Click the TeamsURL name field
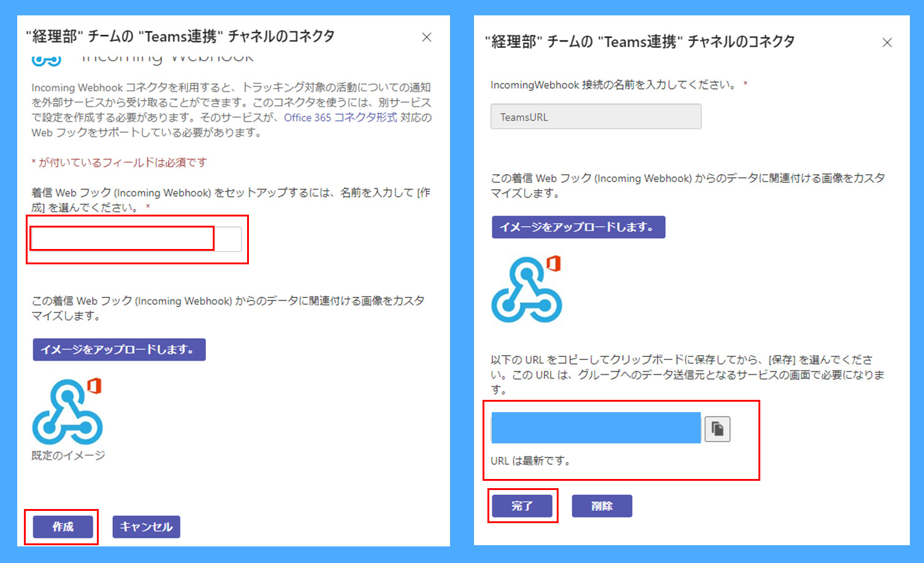Image resolution: width=924 pixels, height=563 pixels. pos(596,117)
